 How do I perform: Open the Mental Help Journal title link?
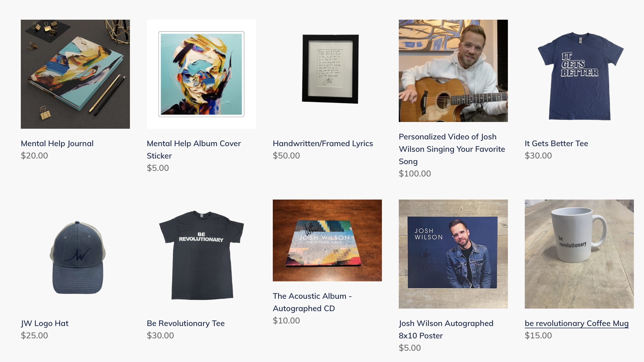pyautogui.click(x=57, y=143)
